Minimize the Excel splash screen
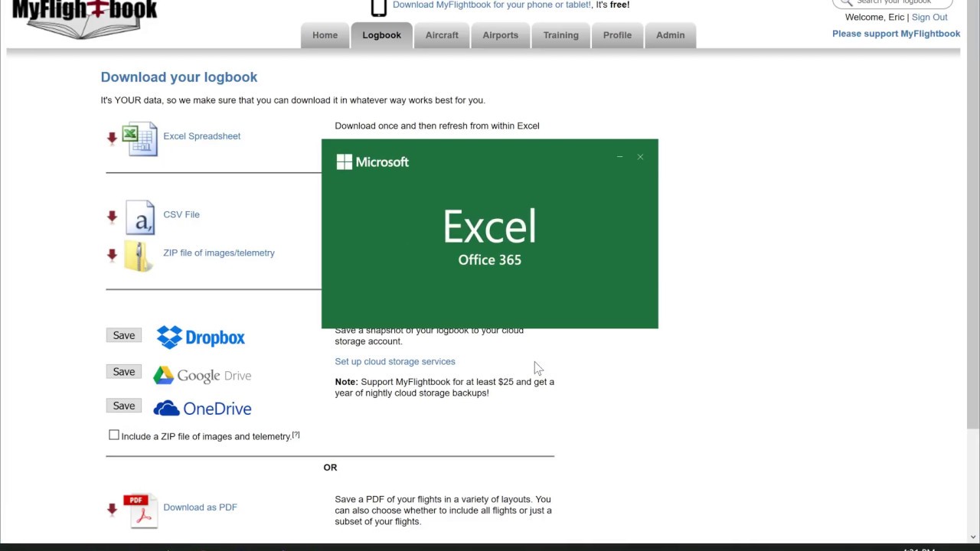Image resolution: width=980 pixels, height=551 pixels. pyautogui.click(x=619, y=157)
